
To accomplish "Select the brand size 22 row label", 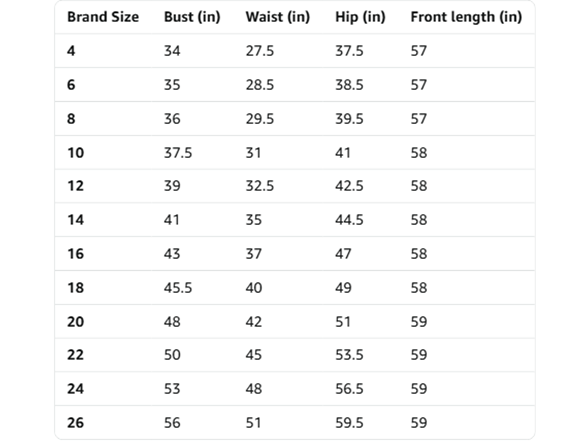I will (76, 355).
